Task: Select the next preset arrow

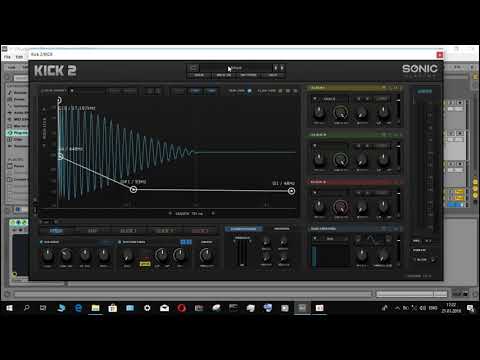Action: (x=282, y=68)
